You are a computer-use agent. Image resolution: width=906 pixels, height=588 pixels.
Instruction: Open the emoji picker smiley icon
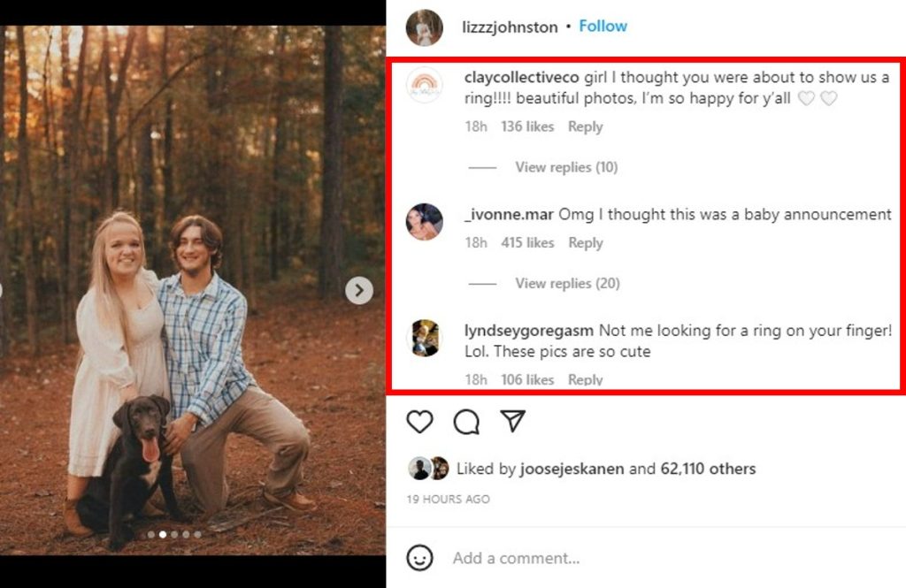tap(420, 558)
